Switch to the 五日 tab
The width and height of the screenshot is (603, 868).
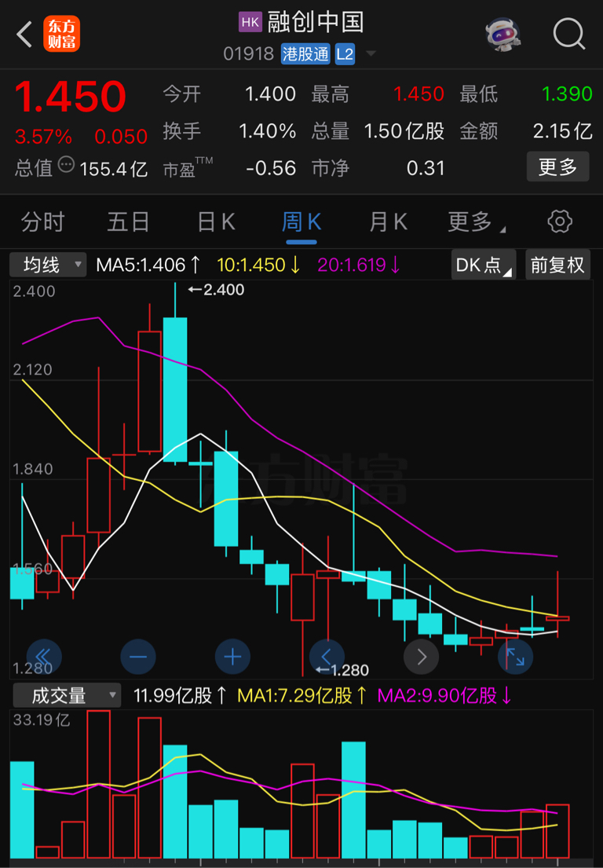click(x=128, y=222)
